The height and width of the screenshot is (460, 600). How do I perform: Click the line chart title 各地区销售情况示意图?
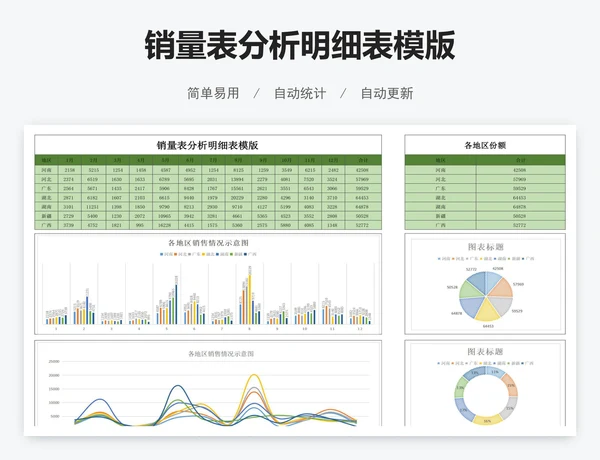[x=221, y=354]
